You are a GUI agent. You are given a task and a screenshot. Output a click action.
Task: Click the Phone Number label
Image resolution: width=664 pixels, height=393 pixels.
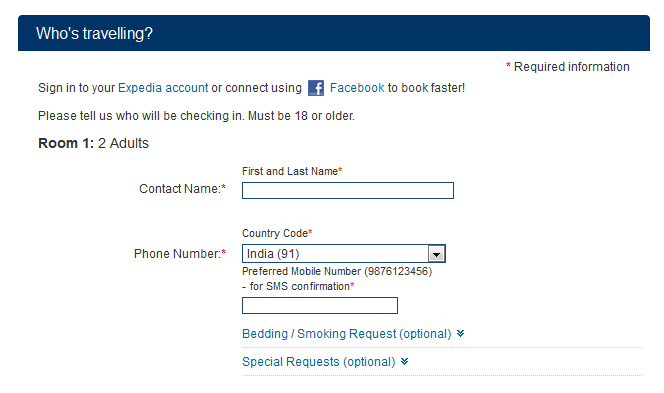click(180, 254)
